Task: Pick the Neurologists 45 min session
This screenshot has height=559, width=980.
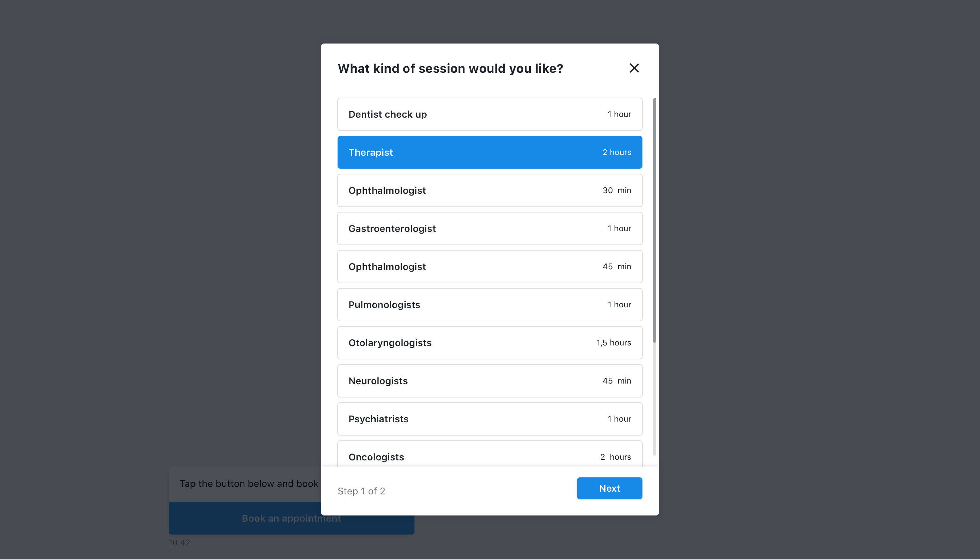Action: 490,380
